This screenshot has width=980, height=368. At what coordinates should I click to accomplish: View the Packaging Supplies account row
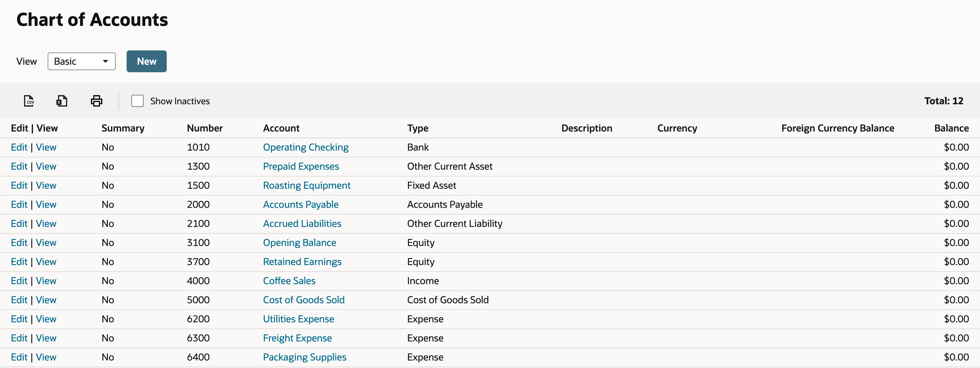tap(46, 357)
